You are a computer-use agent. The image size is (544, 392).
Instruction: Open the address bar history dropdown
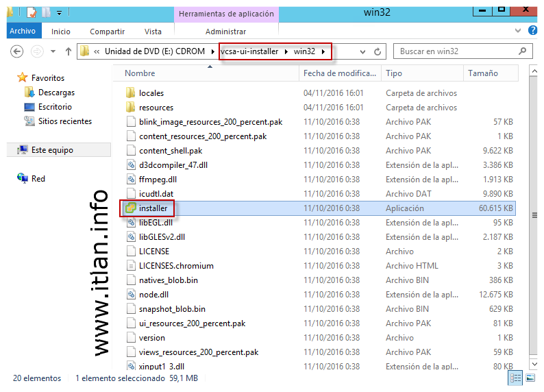point(362,51)
